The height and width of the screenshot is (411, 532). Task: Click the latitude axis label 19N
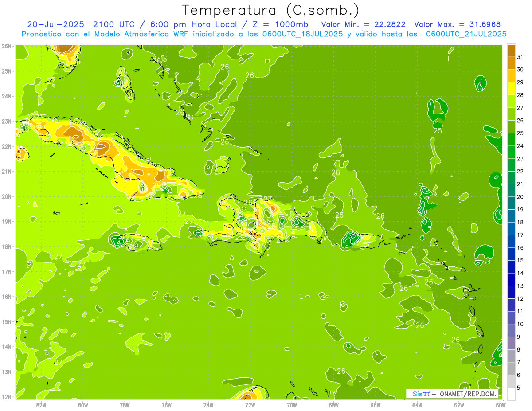coord(7,221)
